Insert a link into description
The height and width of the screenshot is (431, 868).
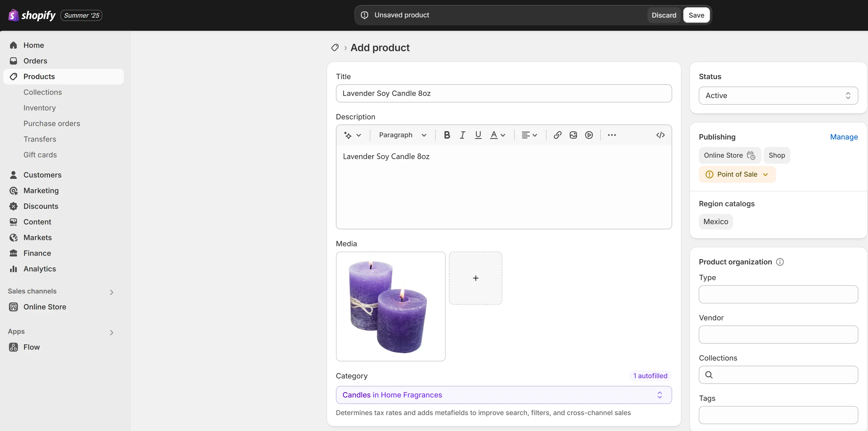click(557, 135)
